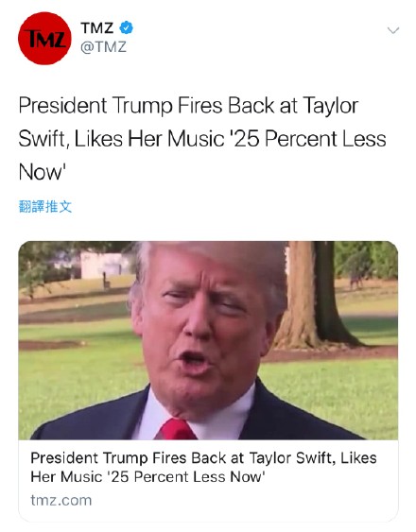This screenshot has width=416, height=532.
Task: Expand the tweet options chevron menu
Action: point(393,30)
